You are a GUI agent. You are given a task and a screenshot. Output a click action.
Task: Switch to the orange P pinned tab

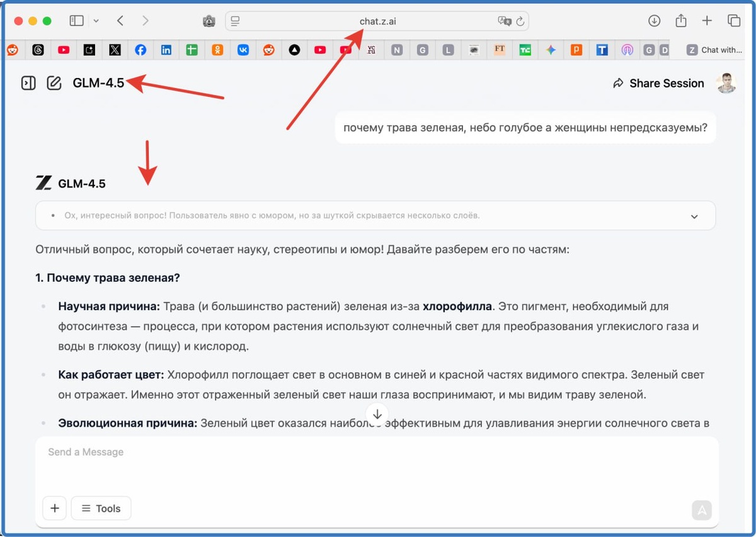point(576,50)
